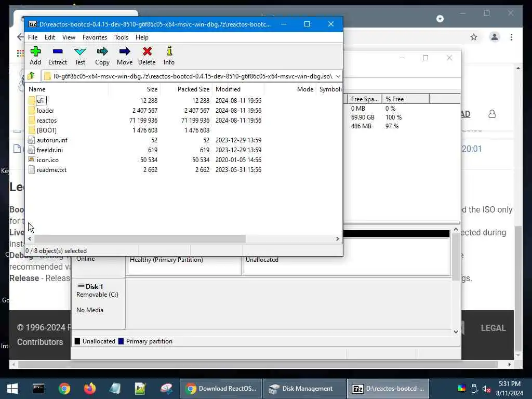The width and height of the screenshot is (532, 399).
Task: Sort by the Name column header
Action: coord(67,89)
